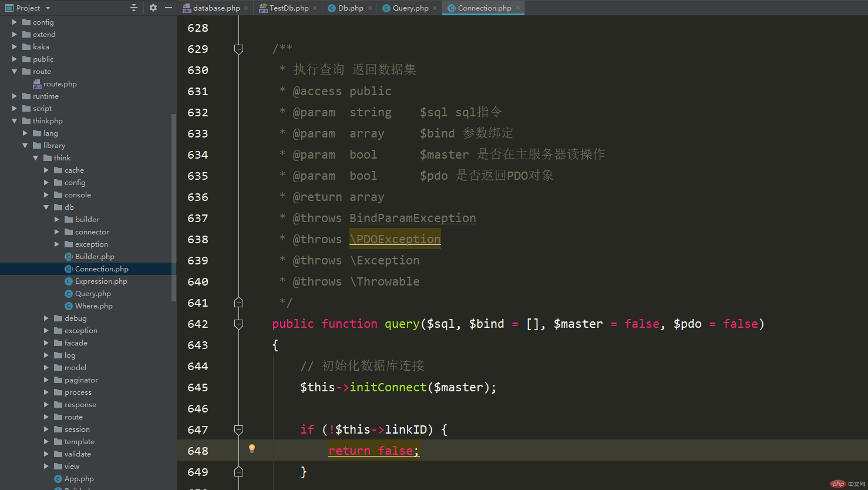Image resolution: width=868 pixels, height=490 pixels.
Task: Expand the kaka folder
Action: pyautogui.click(x=15, y=46)
